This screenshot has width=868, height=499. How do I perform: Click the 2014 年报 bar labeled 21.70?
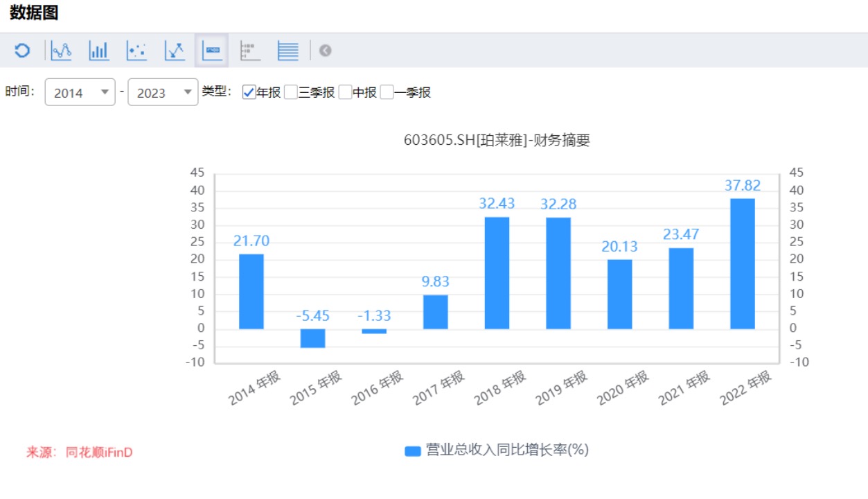251,292
